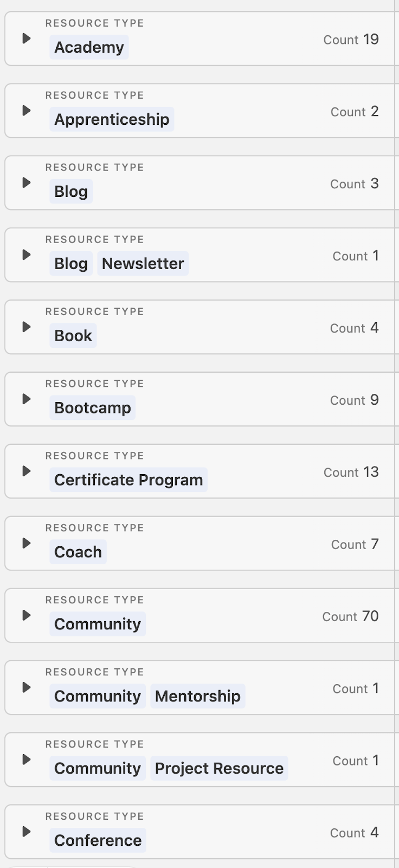
Task: Select the Project Resource tag
Action: coord(219,768)
